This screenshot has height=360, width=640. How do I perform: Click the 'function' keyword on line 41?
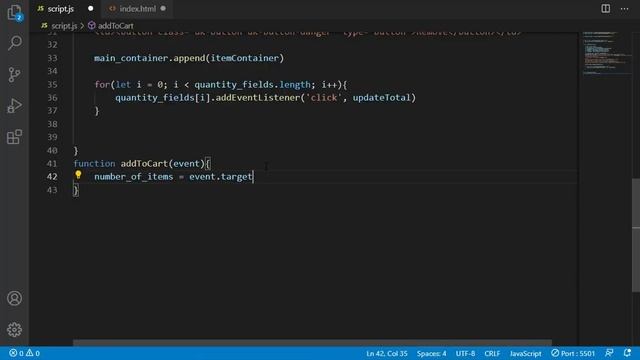point(94,163)
